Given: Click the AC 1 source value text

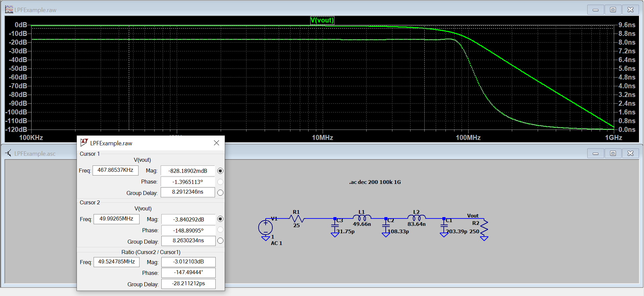Looking at the screenshot, I should pos(276,243).
